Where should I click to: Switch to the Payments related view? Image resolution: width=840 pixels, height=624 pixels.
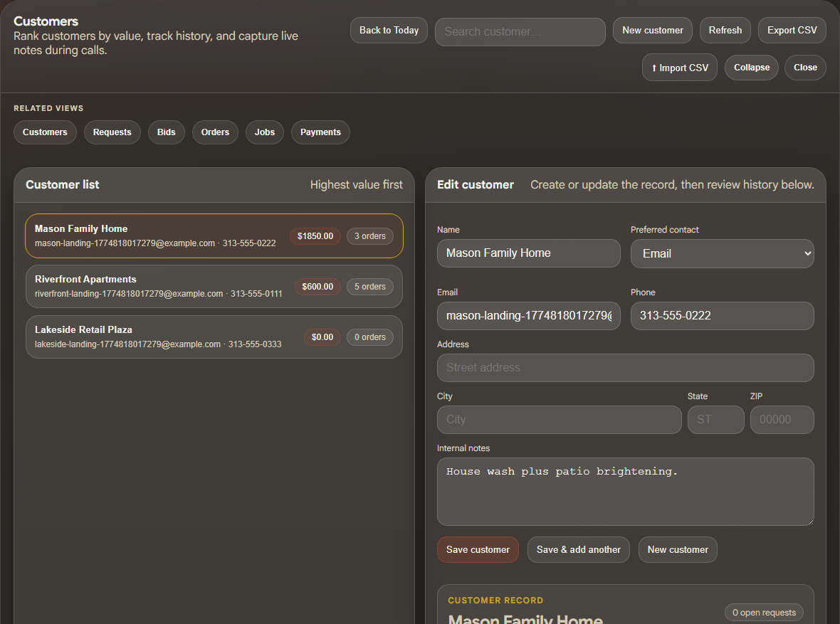[320, 132]
